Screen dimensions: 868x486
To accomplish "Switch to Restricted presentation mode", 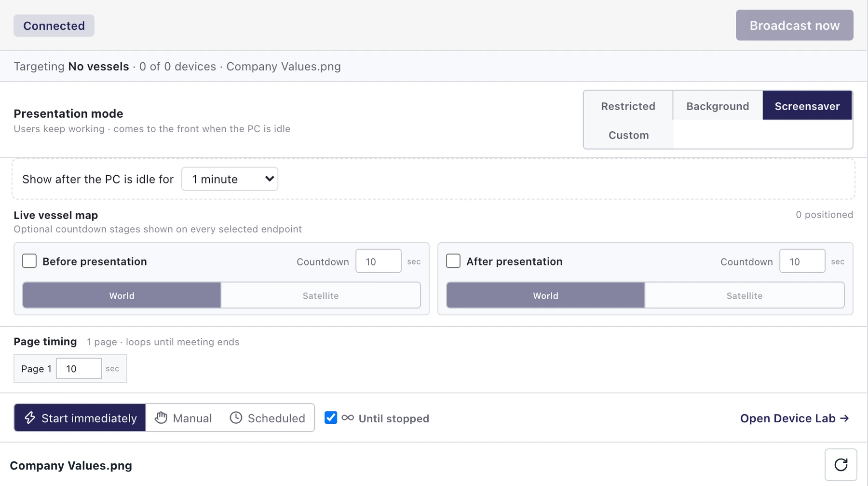I will [628, 106].
